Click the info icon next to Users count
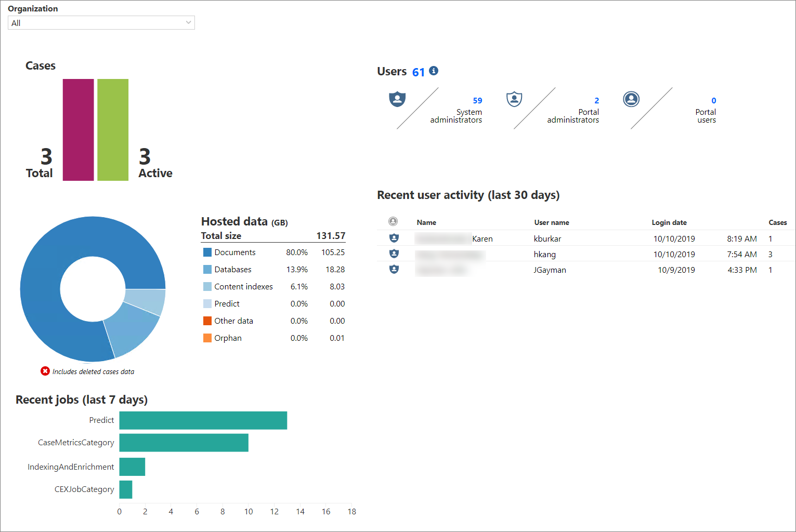Viewport: 796px width, 532px height. [434, 71]
